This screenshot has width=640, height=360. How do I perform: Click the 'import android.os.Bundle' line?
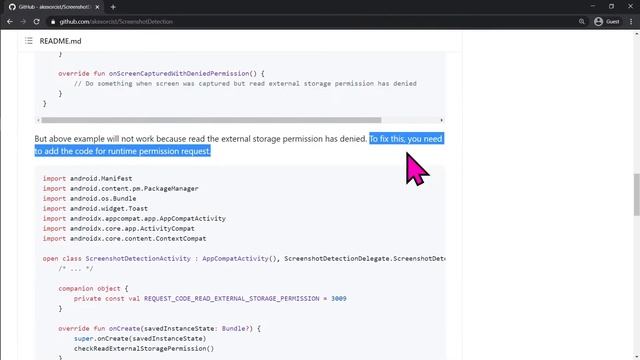pos(89,198)
